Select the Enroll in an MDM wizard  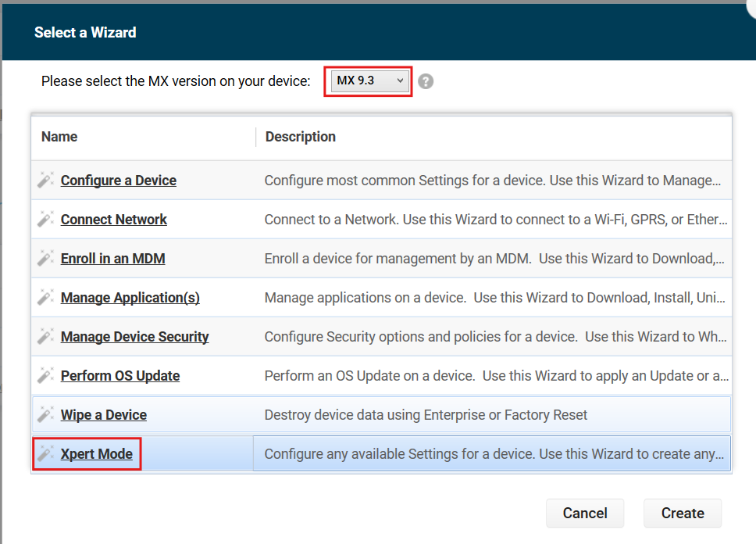[112, 258]
